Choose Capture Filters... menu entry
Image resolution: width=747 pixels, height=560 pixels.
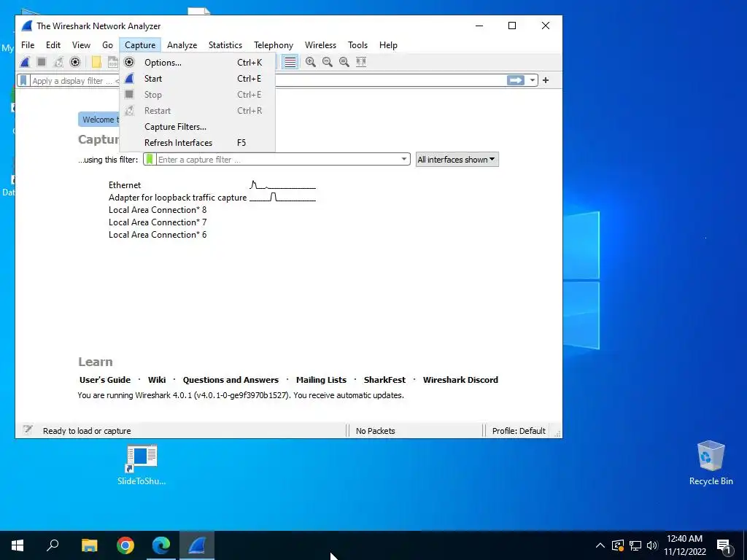(x=197, y=127)
